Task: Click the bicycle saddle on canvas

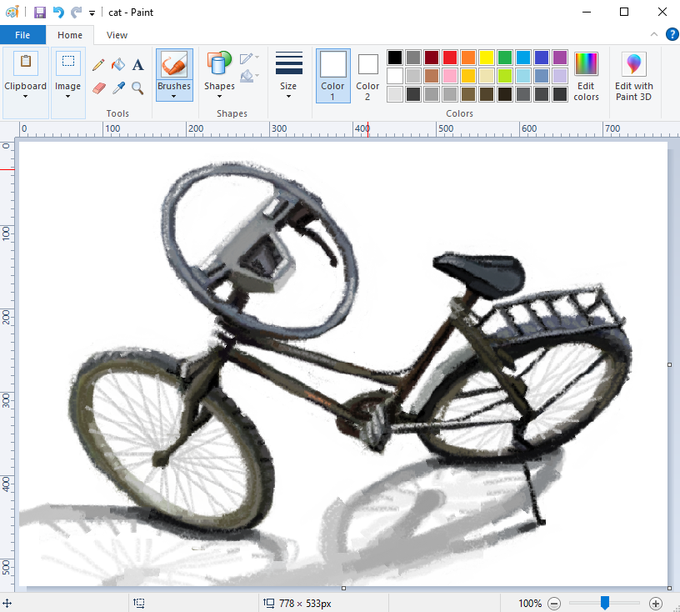Action: [481, 273]
